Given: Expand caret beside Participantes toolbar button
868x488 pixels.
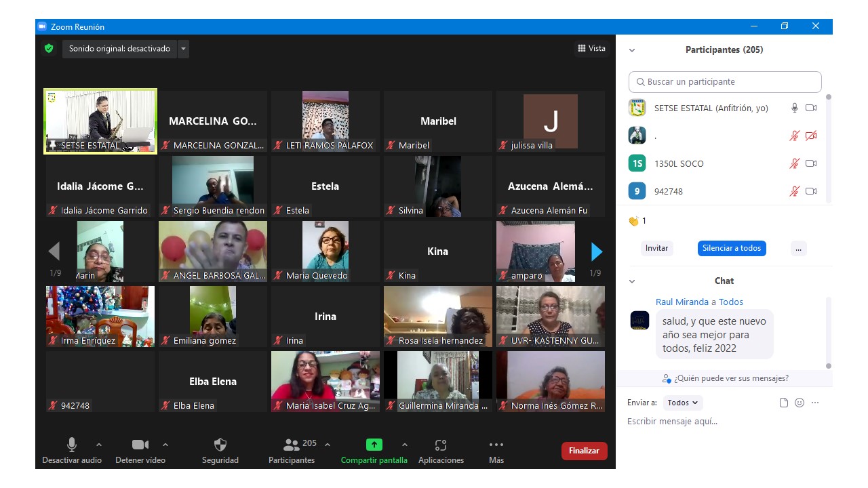Looking at the screenshot, I should pyautogui.click(x=328, y=445).
